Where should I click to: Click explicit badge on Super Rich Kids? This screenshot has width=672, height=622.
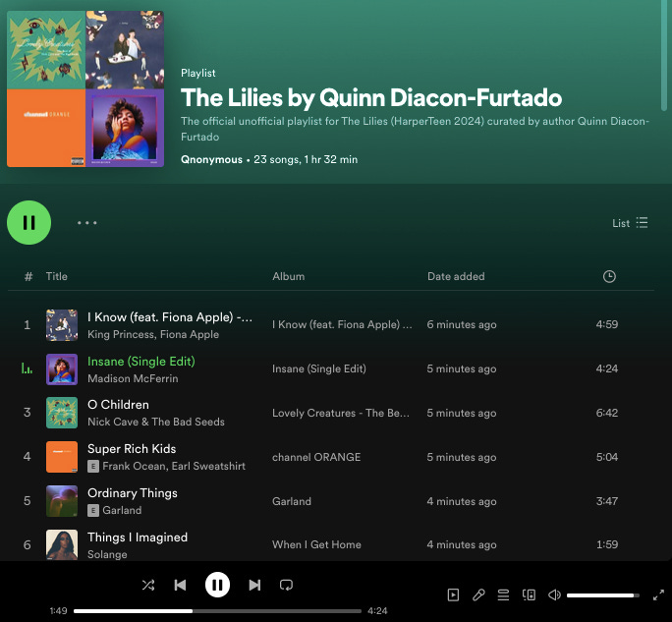pyautogui.click(x=93, y=466)
